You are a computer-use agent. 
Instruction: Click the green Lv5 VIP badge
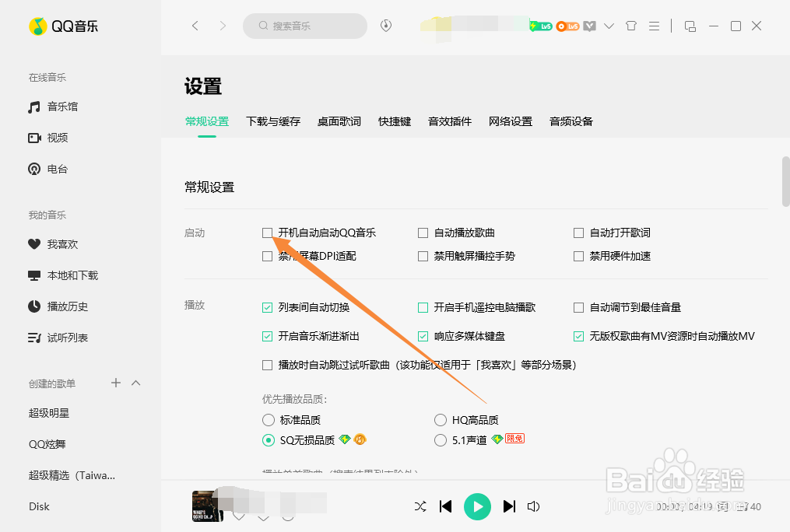click(x=541, y=26)
